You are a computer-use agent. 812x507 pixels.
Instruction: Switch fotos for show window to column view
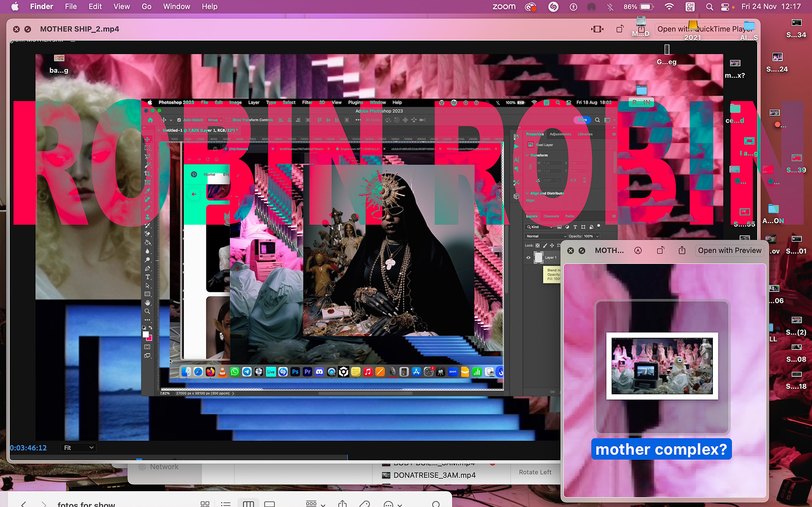coord(248,504)
